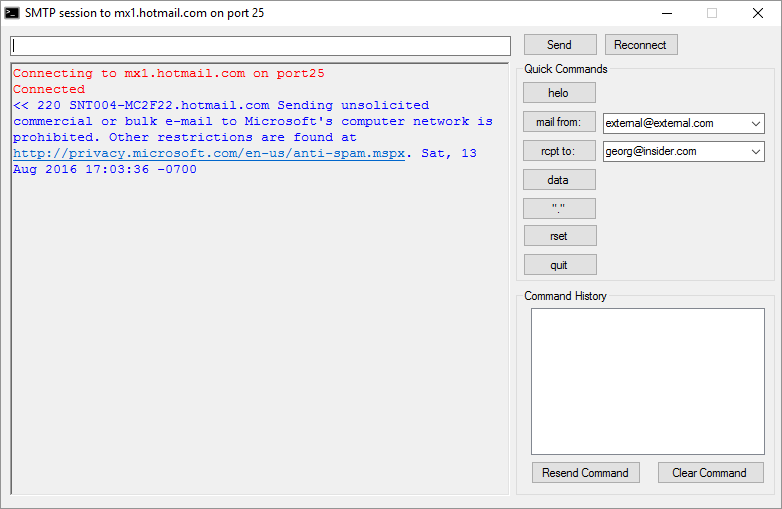The height and width of the screenshot is (509, 782).
Task: Click the Clear Command button
Action: tap(711, 473)
